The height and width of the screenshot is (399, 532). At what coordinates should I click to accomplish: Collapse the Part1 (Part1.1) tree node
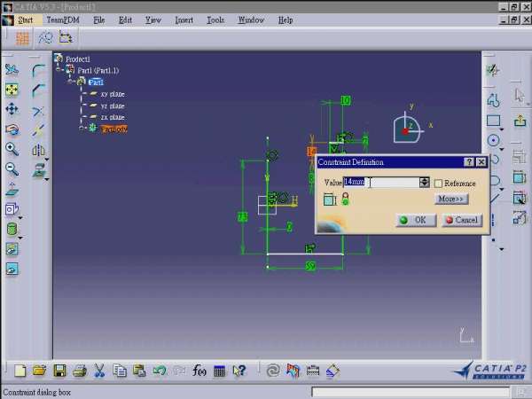[59, 70]
